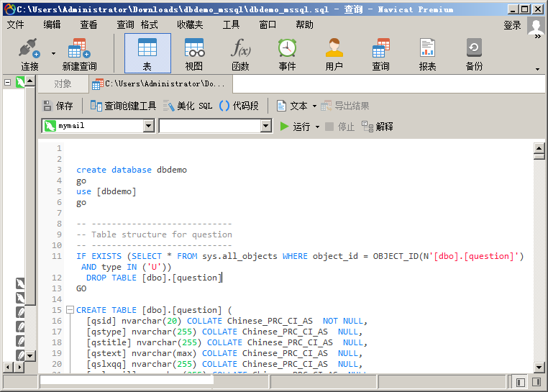This screenshot has height=392, width=548.
Task: Click the '[qstext] nvarchar(max)' column line
Action: [224, 353]
